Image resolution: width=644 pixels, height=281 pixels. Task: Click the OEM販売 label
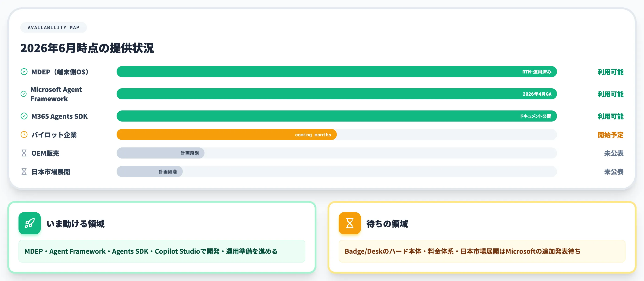[x=45, y=153]
